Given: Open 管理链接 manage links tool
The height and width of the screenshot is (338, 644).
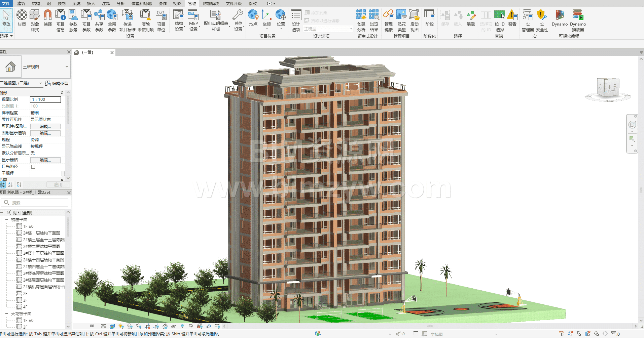Looking at the screenshot, I should coord(389,20).
